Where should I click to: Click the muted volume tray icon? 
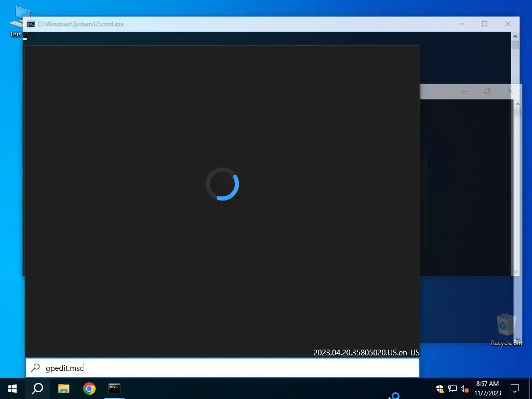pos(464,389)
